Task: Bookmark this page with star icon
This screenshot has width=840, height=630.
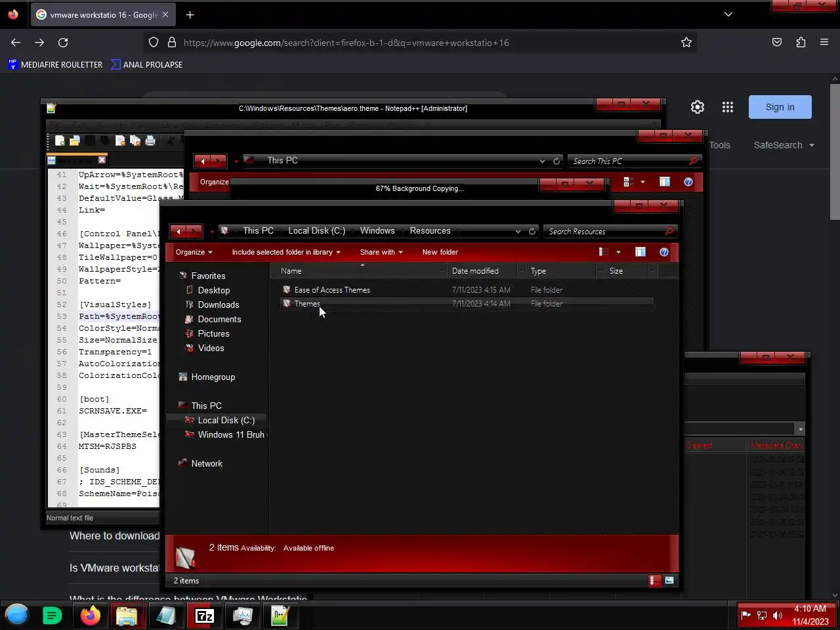Action: (x=686, y=43)
